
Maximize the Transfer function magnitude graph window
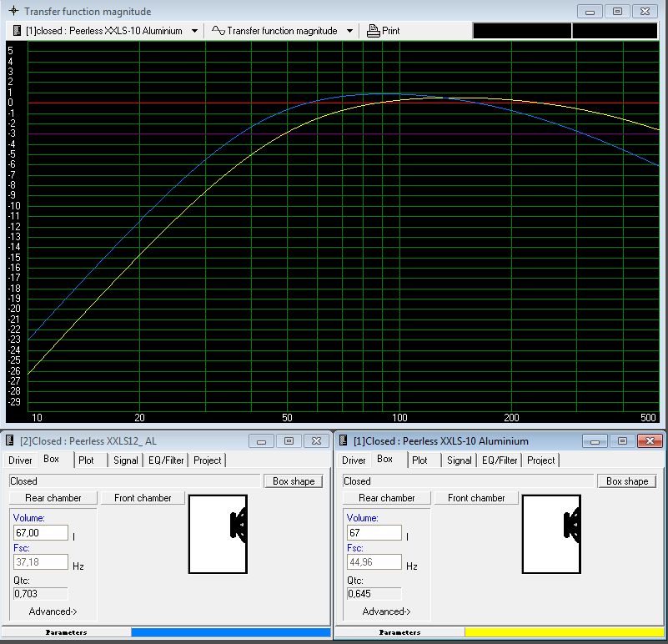click(617, 12)
